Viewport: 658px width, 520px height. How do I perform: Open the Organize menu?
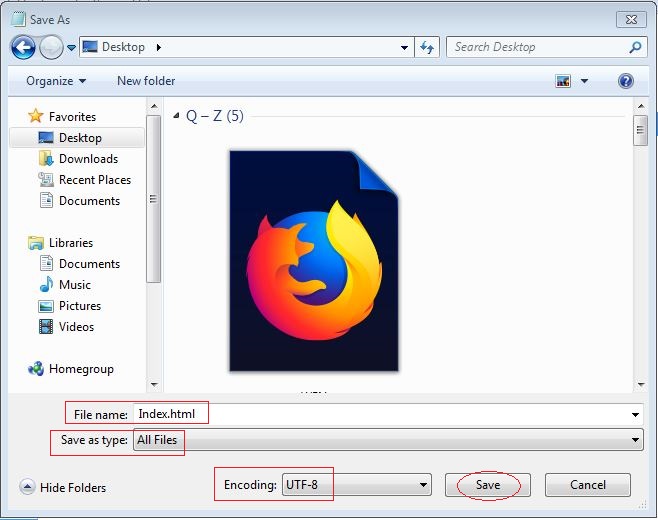pos(56,81)
